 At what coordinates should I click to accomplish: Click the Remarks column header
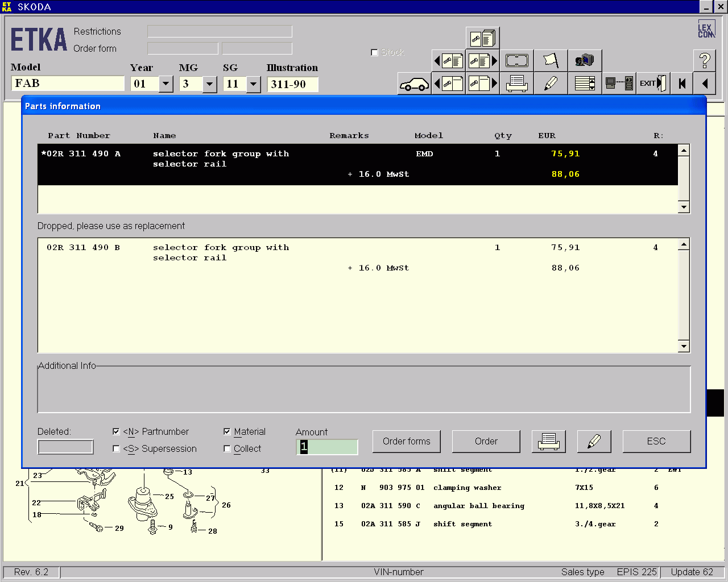pos(349,136)
